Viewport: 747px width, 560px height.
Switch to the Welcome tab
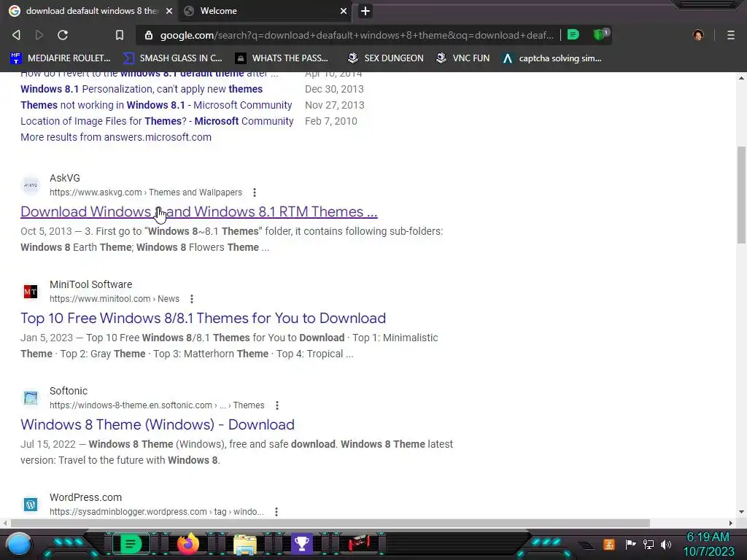[265, 11]
